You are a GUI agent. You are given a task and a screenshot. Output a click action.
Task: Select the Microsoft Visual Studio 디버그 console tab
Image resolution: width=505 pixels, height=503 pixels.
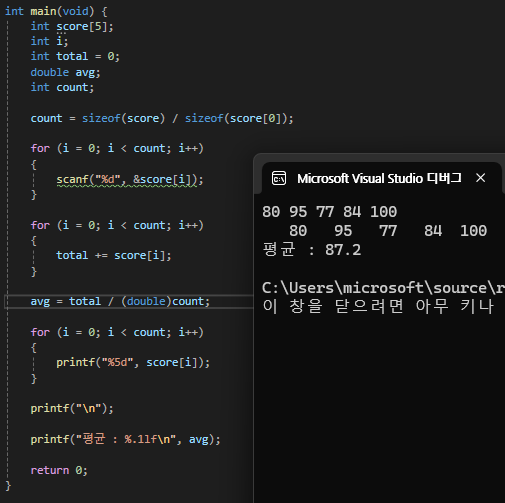pyautogui.click(x=379, y=178)
